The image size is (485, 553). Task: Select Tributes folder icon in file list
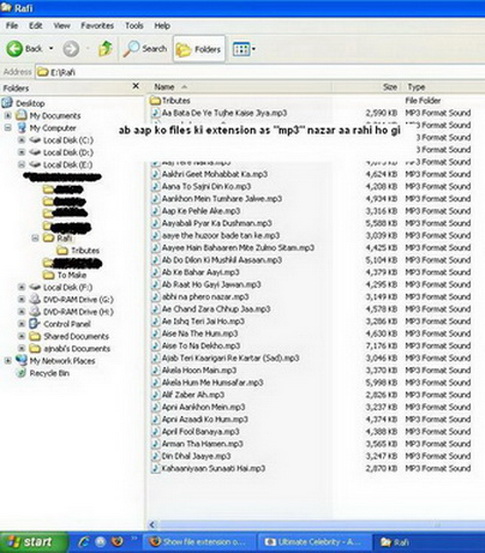[x=155, y=101]
